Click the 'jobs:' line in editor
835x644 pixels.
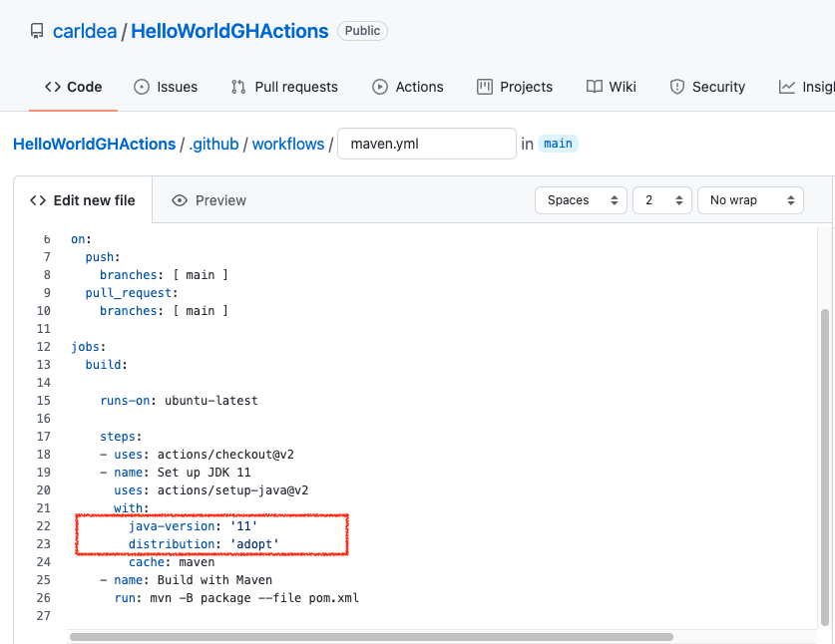pyautogui.click(x=89, y=347)
